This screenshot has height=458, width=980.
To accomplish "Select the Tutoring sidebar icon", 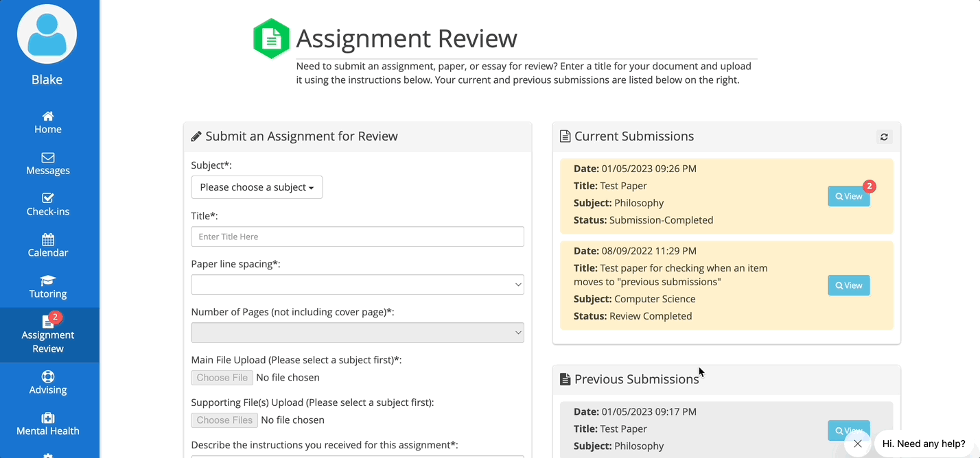I will pos(47,287).
